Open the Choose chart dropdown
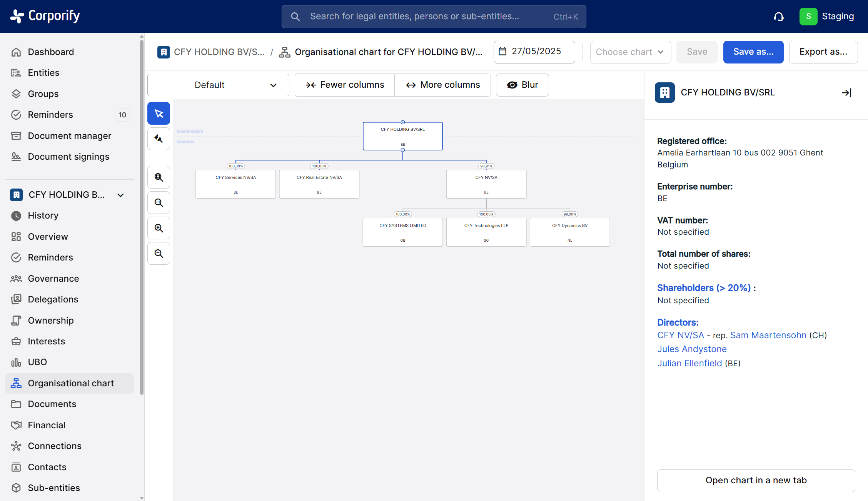This screenshot has height=501, width=868. pos(630,52)
